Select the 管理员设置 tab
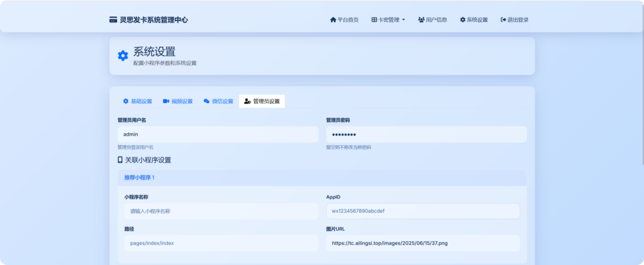The width and height of the screenshot is (644, 265). pos(262,101)
